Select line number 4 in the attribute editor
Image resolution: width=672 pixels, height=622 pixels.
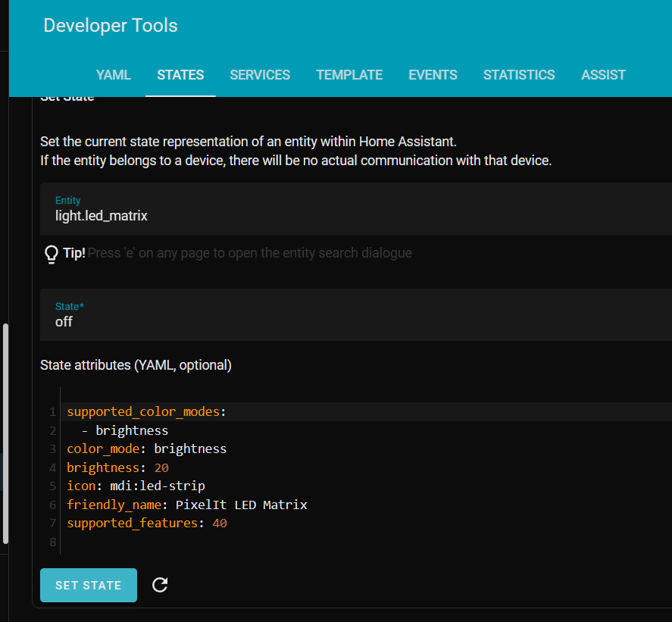[52, 467]
